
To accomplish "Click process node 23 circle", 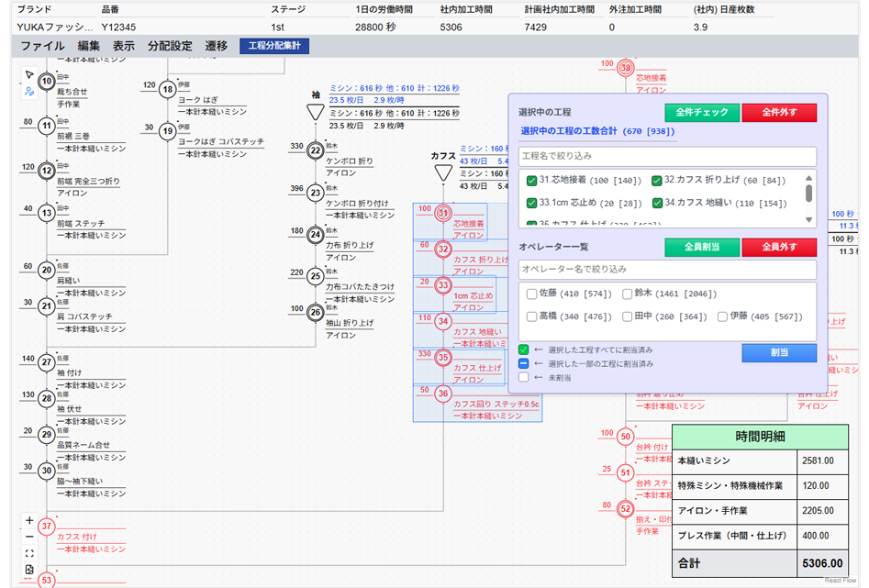I will click(316, 193).
